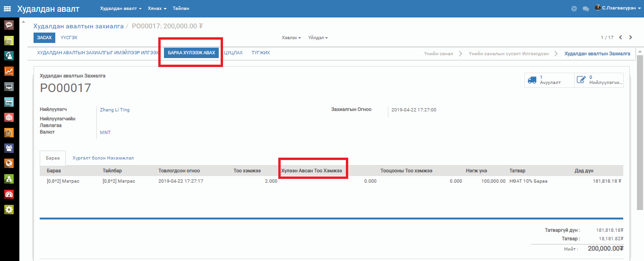Open the С.Лхагвасүрэн user menu
The width and height of the screenshot is (644, 261).
click(x=618, y=8)
